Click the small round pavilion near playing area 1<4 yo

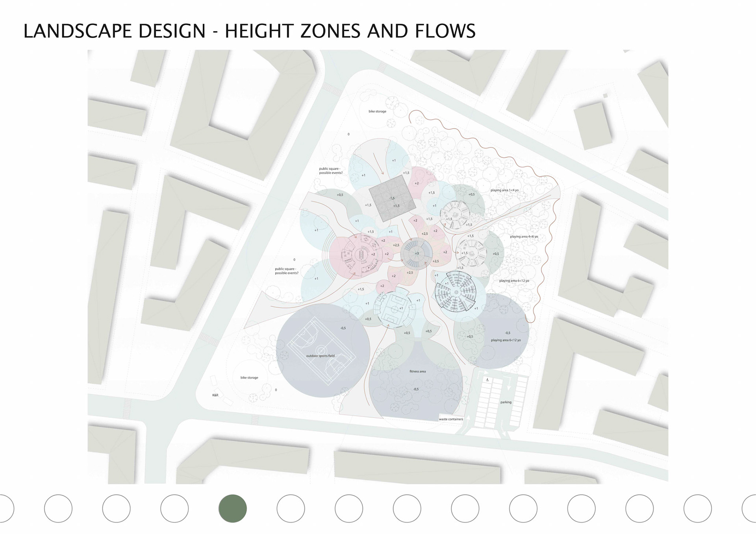click(455, 215)
